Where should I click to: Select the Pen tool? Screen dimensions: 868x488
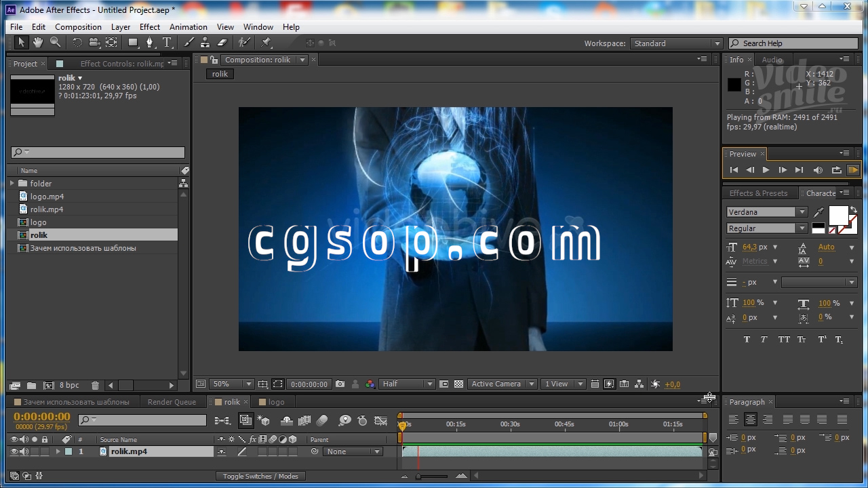tap(150, 43)
